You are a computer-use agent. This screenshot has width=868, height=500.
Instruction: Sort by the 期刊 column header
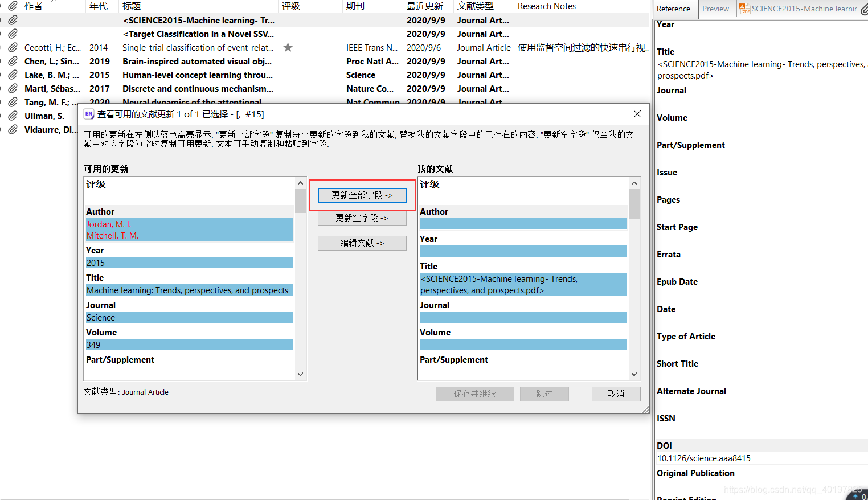coord(355,6)
